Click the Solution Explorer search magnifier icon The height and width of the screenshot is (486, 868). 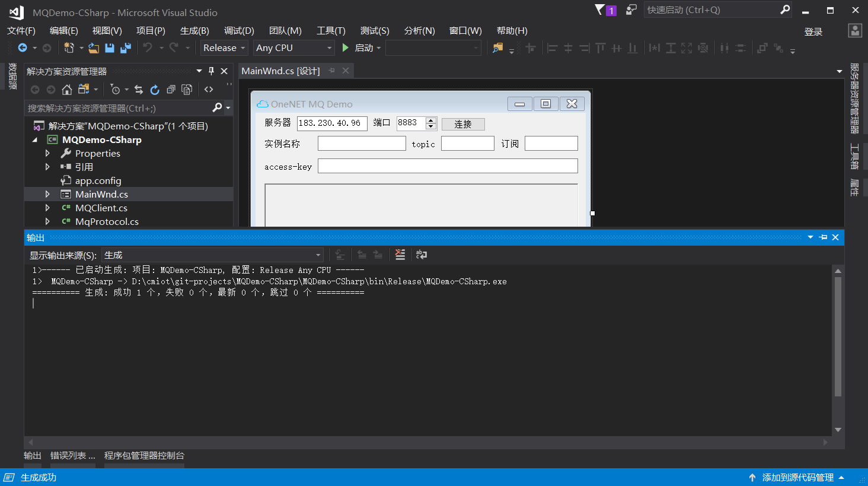[217, 107]
